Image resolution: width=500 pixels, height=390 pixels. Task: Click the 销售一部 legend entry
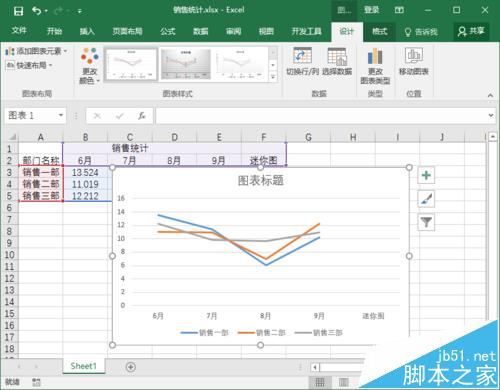pos(205,333)
